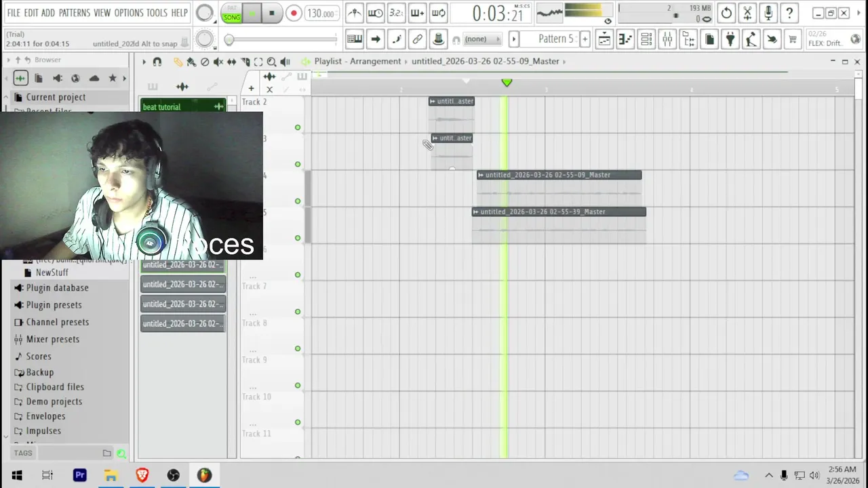The height and width of the screenshot is (488, 868).
Task: Open the View playlist button
Action: pos(604,39)
